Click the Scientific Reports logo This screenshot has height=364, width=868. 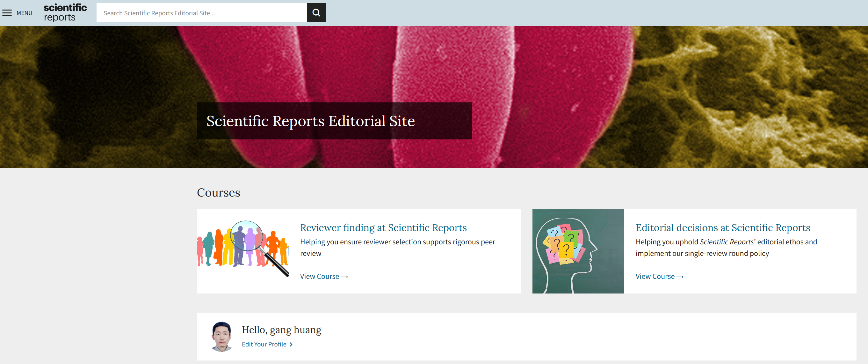tap(65, 13)
